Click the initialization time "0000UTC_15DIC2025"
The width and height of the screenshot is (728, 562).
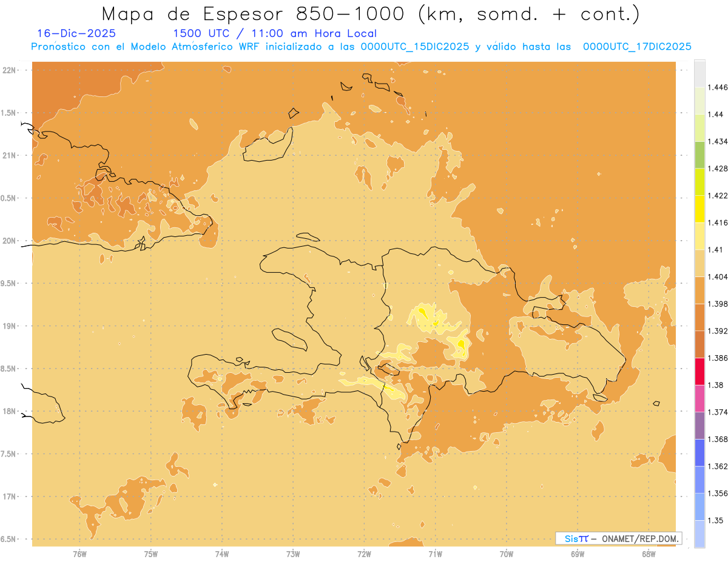tap(414, 47)
